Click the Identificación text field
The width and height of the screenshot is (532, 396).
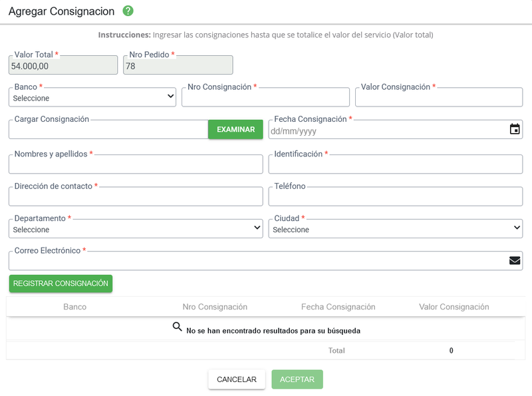[395, 164]
